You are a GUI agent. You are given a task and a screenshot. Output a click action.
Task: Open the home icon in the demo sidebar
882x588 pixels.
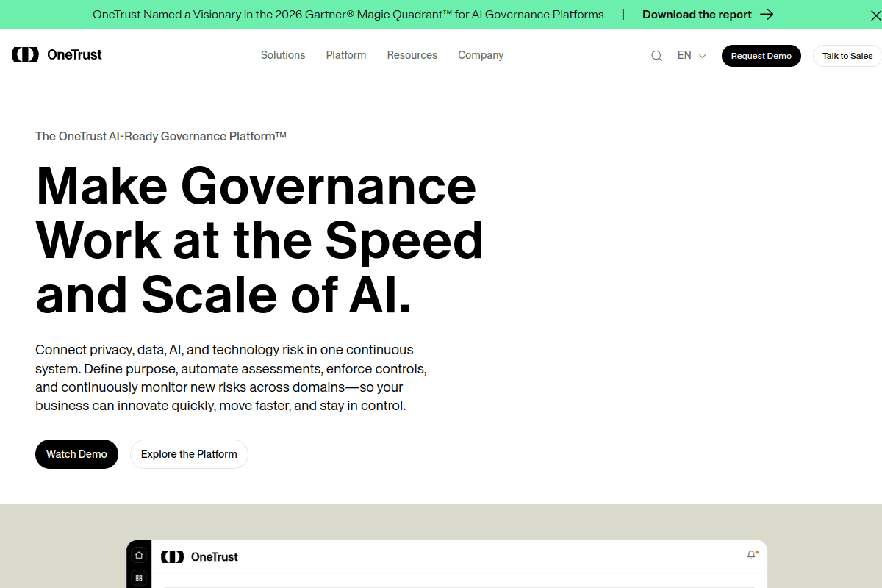[139, 556]
